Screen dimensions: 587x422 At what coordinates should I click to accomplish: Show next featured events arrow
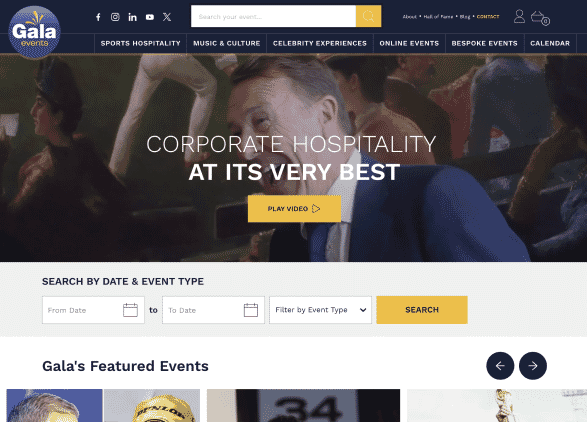point(533,366)
